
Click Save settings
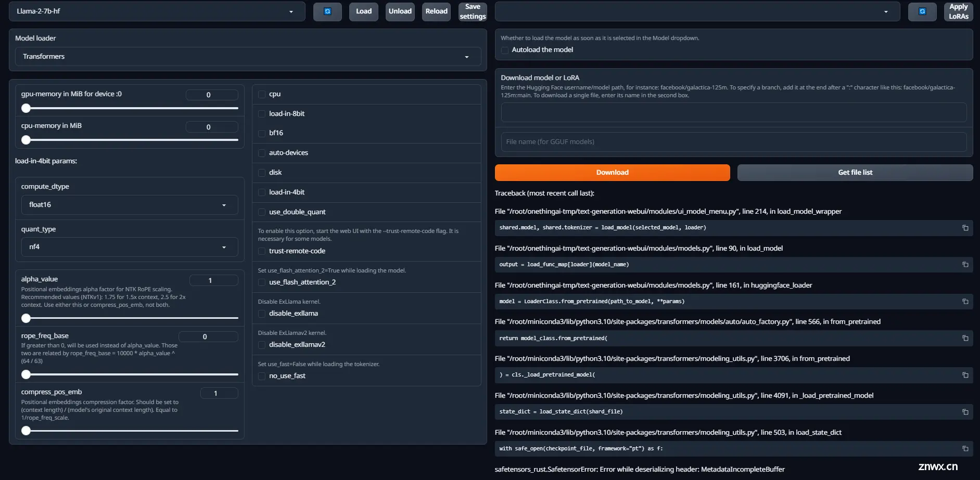tap(473, 11)
